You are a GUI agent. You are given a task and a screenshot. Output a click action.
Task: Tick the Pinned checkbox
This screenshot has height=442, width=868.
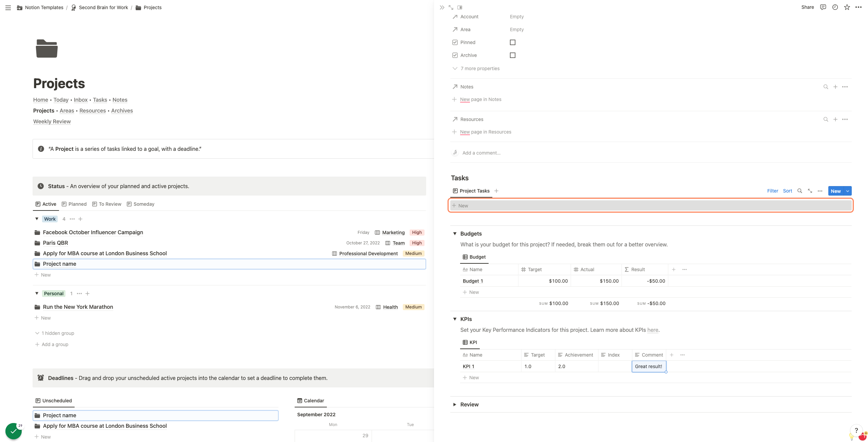pyautogui.click(x=513, y=42)
